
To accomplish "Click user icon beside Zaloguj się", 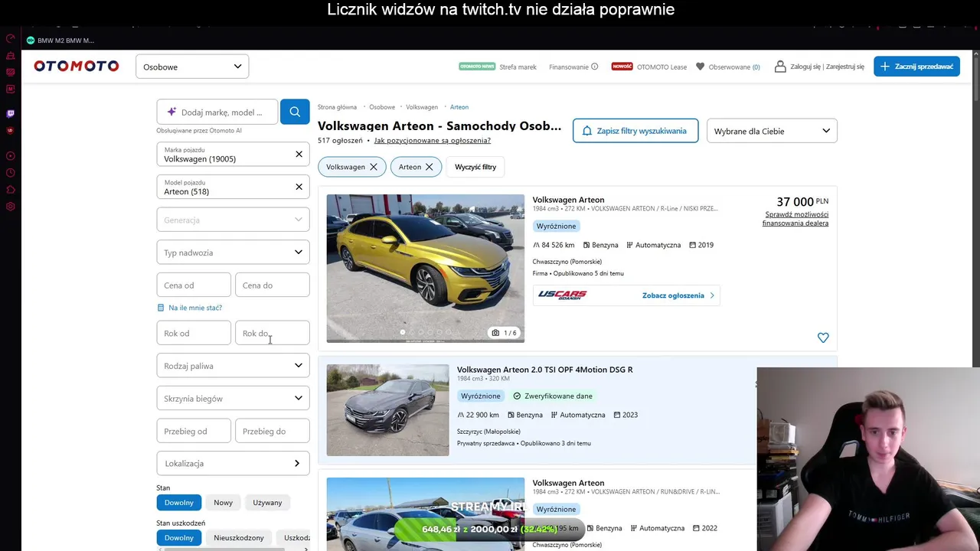I will click(780, 67).
